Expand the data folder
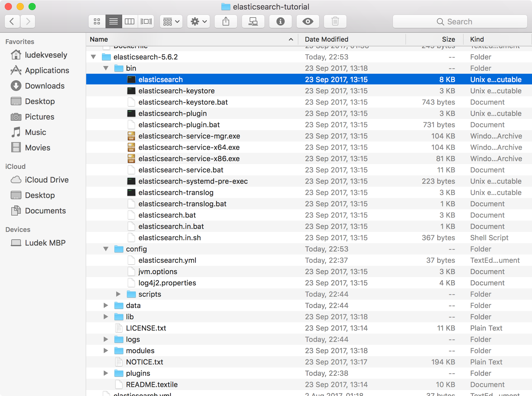Screen dimensions: 532x396 pos(106,305)
